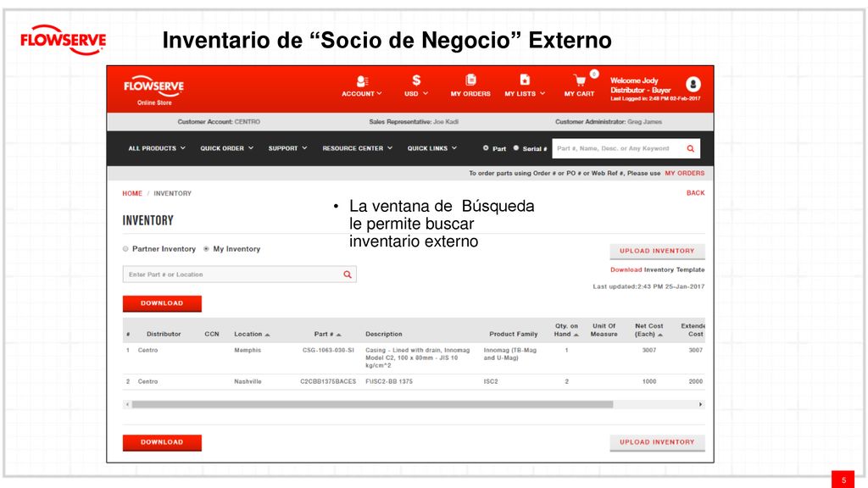Expand the Support menu chevron
Screen dimensions: 868x488
[304, 148]
